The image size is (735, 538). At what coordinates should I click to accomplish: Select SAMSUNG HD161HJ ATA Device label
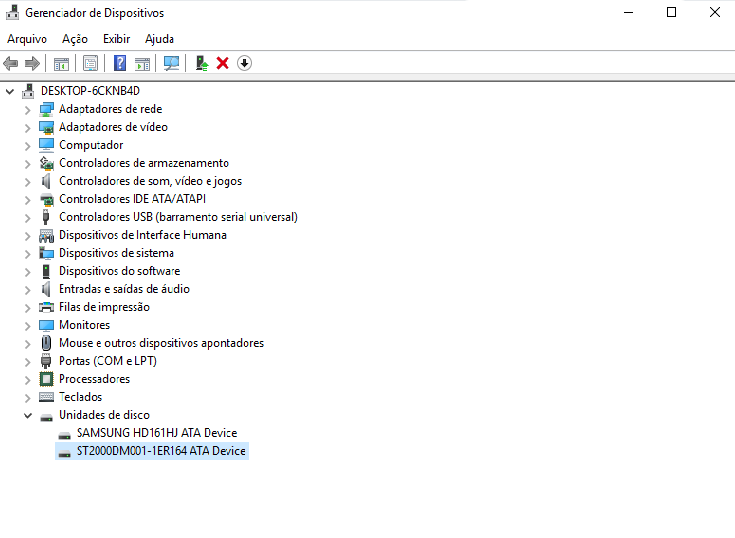click(157, 433)
